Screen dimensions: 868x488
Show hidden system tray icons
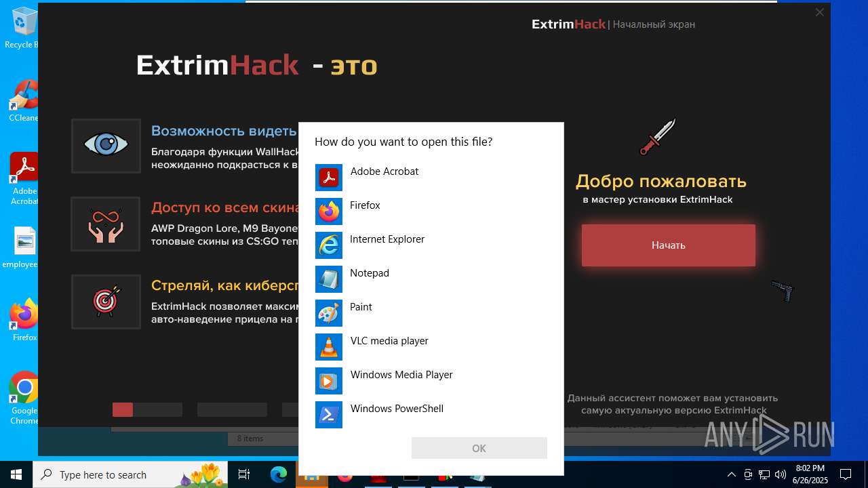(x=731, y=474)
